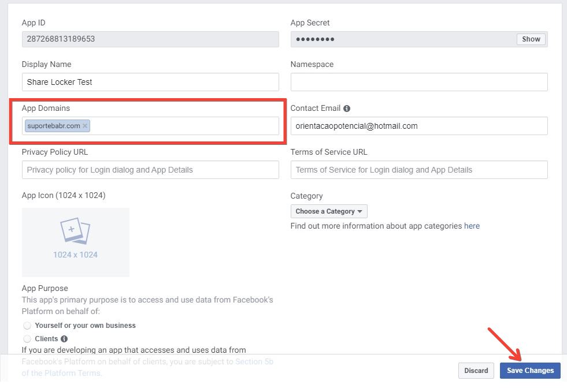Click the "App Purpose" heading text
This screenshot has height=392, width=567.
click(x=45, y=288)
